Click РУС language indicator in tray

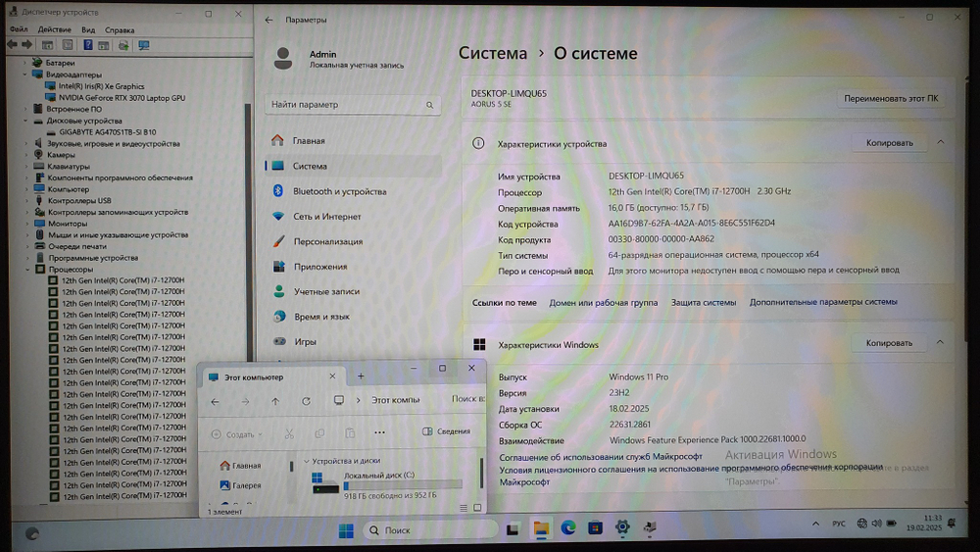tap(838, 524)
